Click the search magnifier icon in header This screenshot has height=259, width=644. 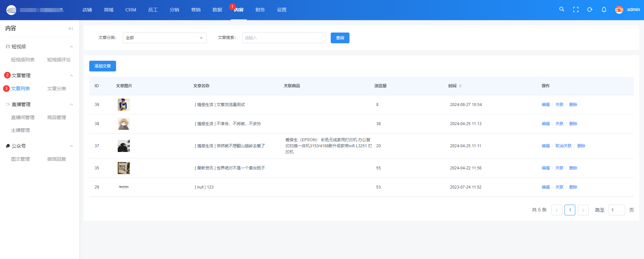pos(561,9)
